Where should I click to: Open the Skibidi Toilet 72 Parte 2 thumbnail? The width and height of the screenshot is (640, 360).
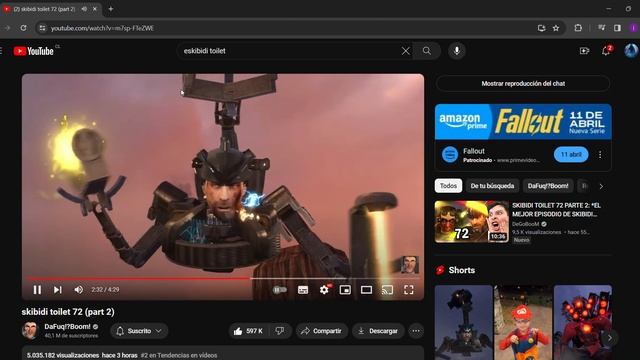tap(471, 222)
